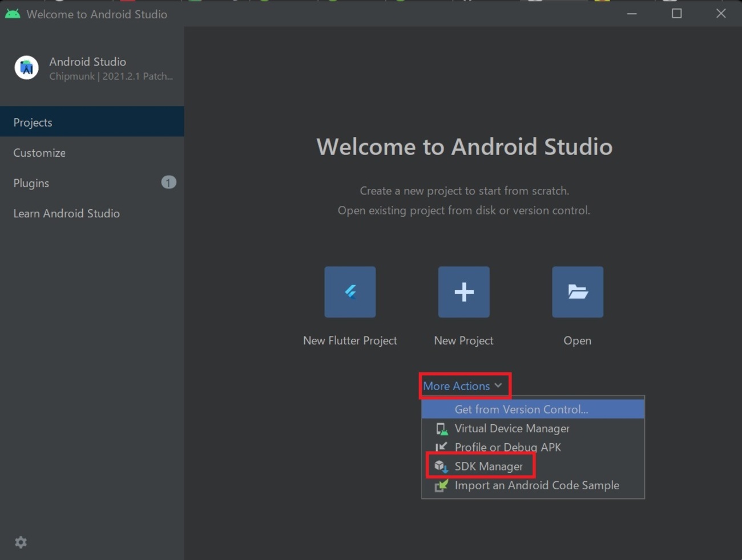Open the Customize tab
742x560 pixels.
[x=39, y=153]
